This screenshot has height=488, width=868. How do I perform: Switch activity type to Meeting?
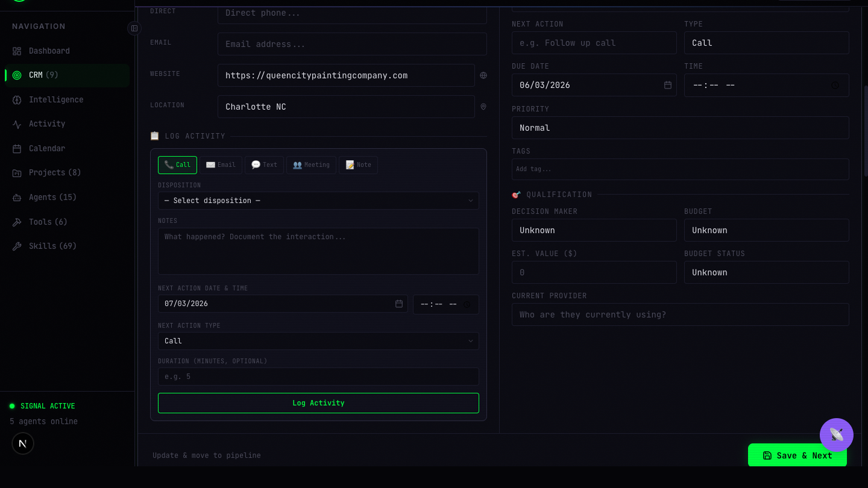(x=311, y=165)
